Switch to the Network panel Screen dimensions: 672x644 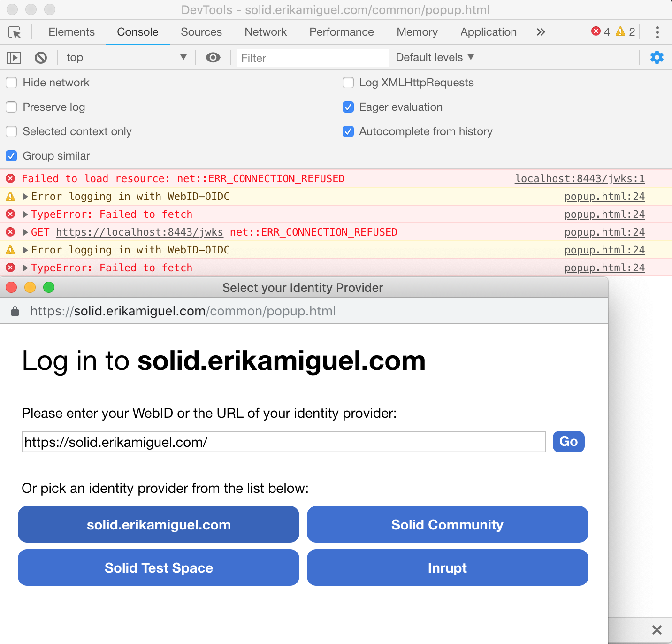coord(265,32)
